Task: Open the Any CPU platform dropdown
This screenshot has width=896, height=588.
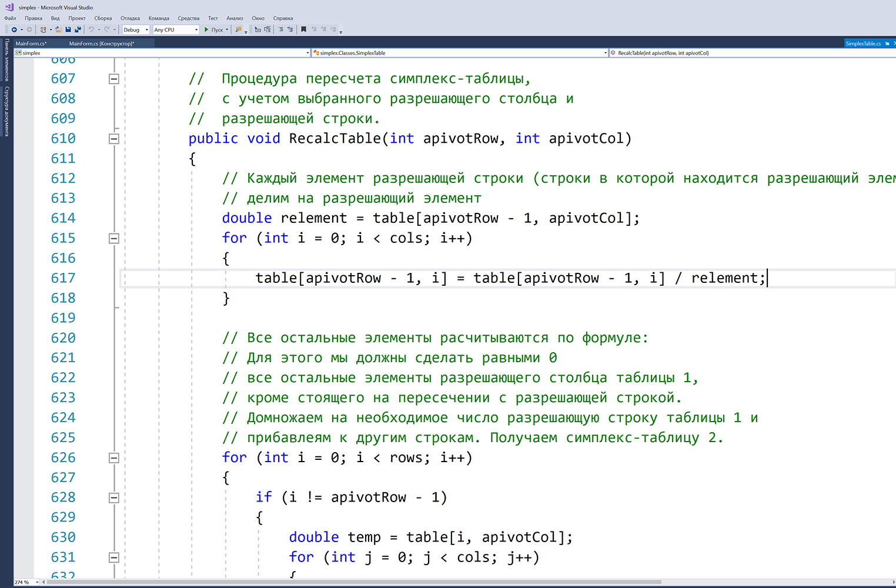Action: [176, 29]
